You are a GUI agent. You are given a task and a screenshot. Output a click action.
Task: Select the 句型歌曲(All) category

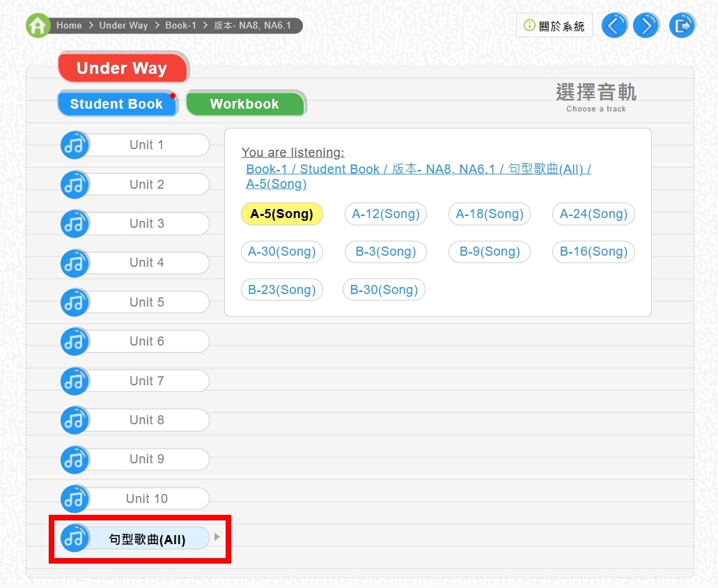[x=146, y=539]
